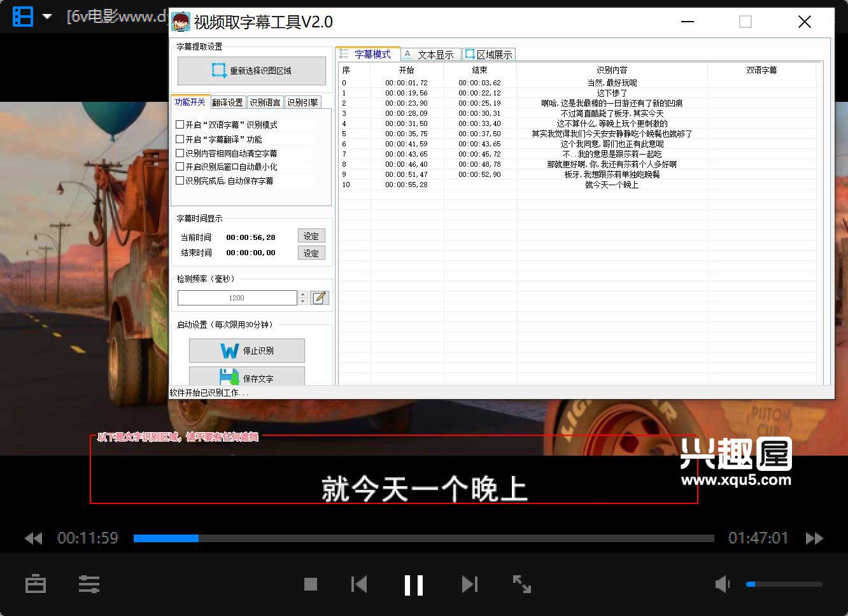Viewport: 848px width, 616px height.
Task: Close the subtitle tool window
Action: tap(805, 22)
